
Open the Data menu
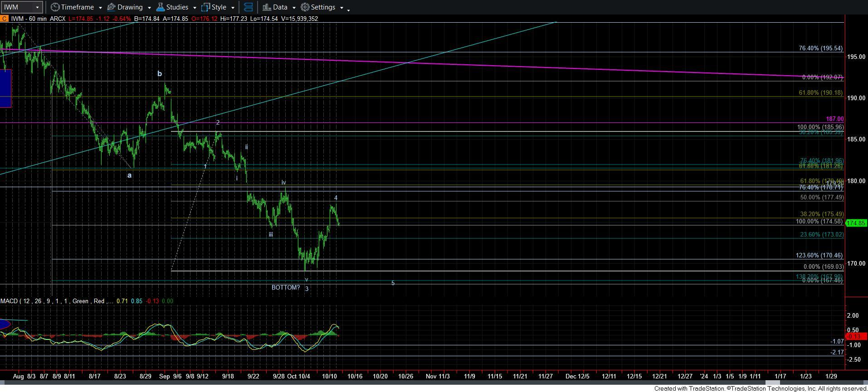(280, 7)
